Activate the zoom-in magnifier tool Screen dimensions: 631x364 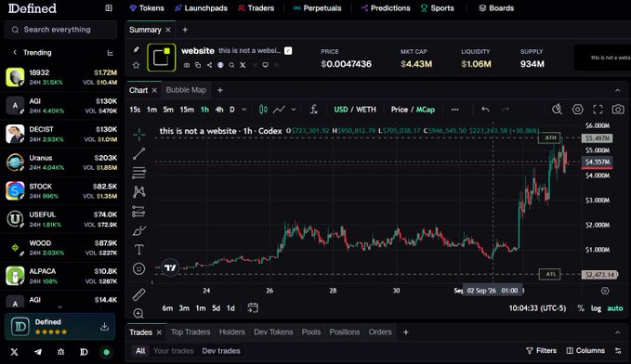pyautogui.click(x=138, y=313)
